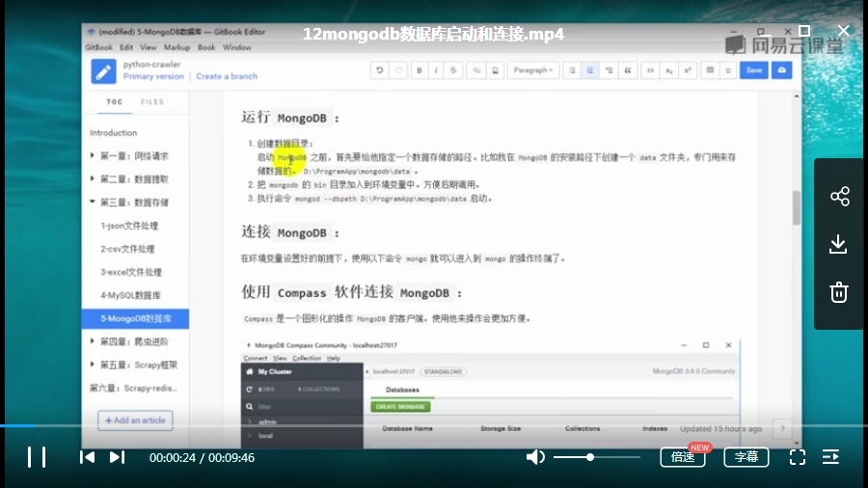Mute the player volume speaker icon

pos(534,457)
